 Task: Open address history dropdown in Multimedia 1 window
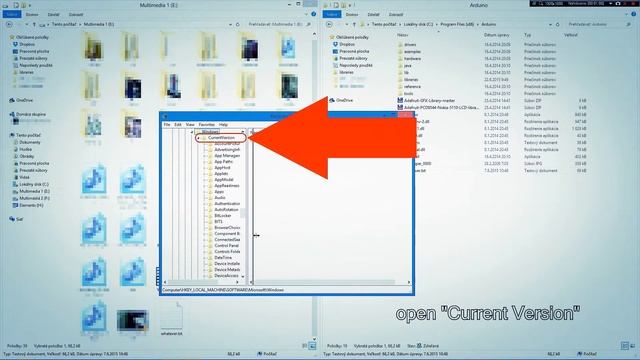point(230,24)
